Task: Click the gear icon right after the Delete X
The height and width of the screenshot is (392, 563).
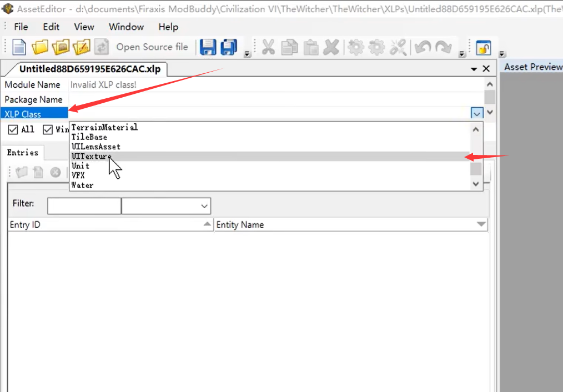Action: (x=355, y=47)
